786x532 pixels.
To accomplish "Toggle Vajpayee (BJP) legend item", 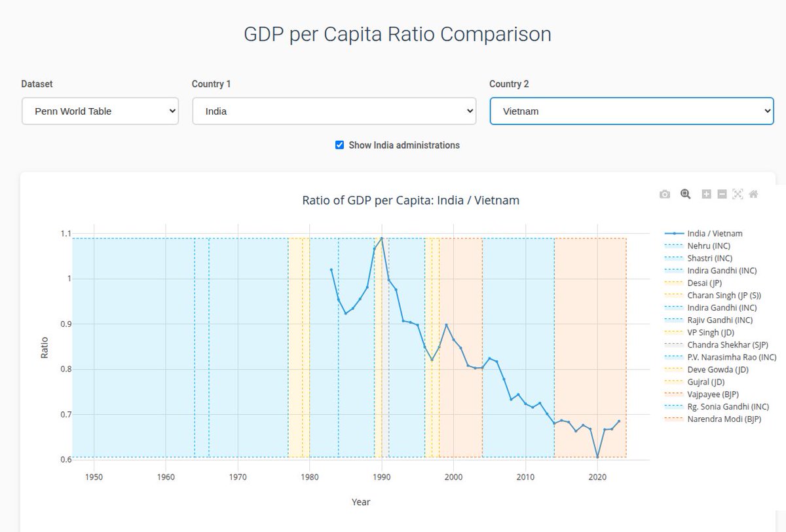I will pyautogui.click(x=713, y=394).
